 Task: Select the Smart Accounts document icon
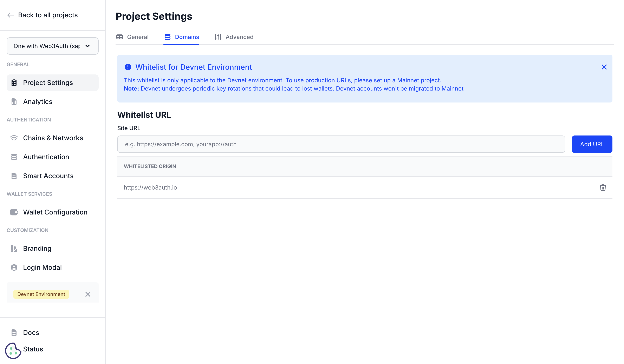(x=14, y=176)
